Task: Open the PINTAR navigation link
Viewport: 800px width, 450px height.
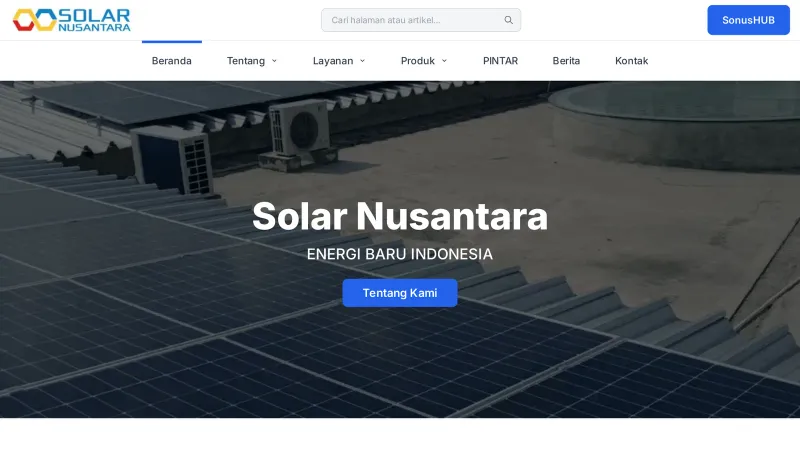Action: [500, 61]
